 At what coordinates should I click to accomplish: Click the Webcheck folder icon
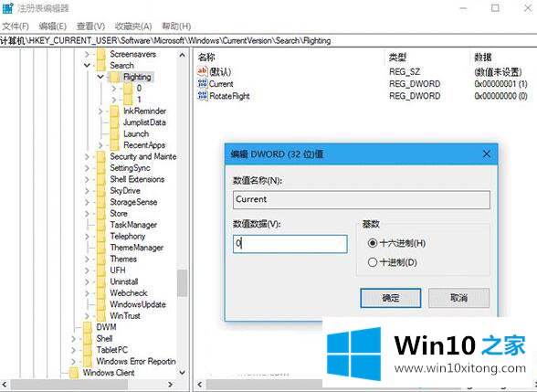[101, 293]
